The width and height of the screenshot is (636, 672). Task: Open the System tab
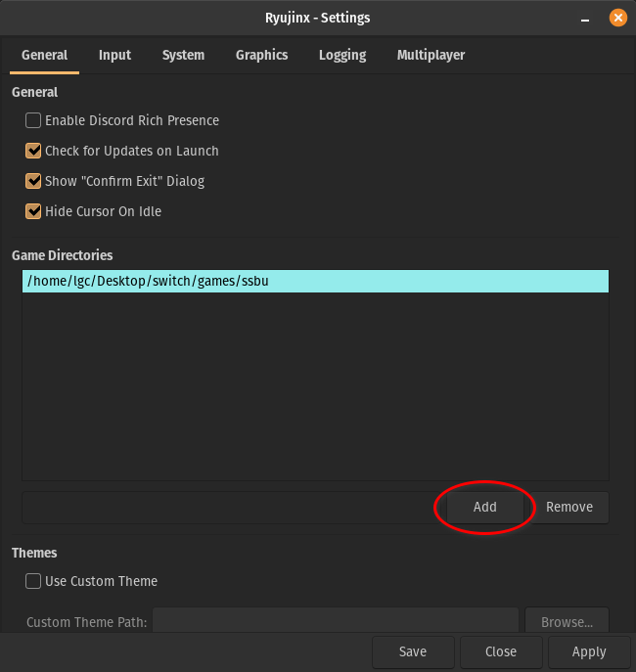(x=183, y=56)
